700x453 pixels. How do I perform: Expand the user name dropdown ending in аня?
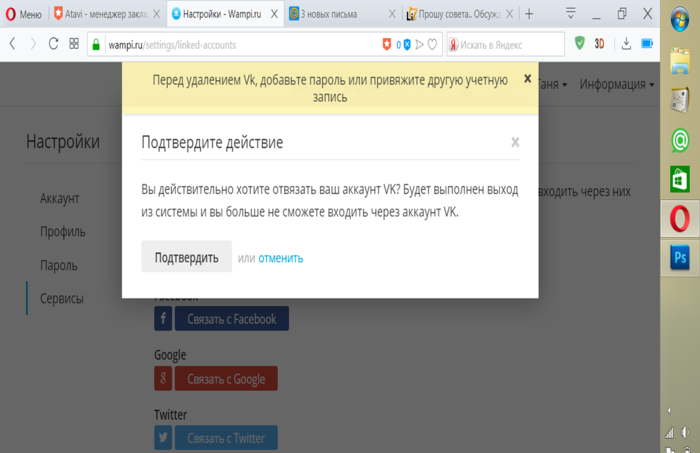553,84
